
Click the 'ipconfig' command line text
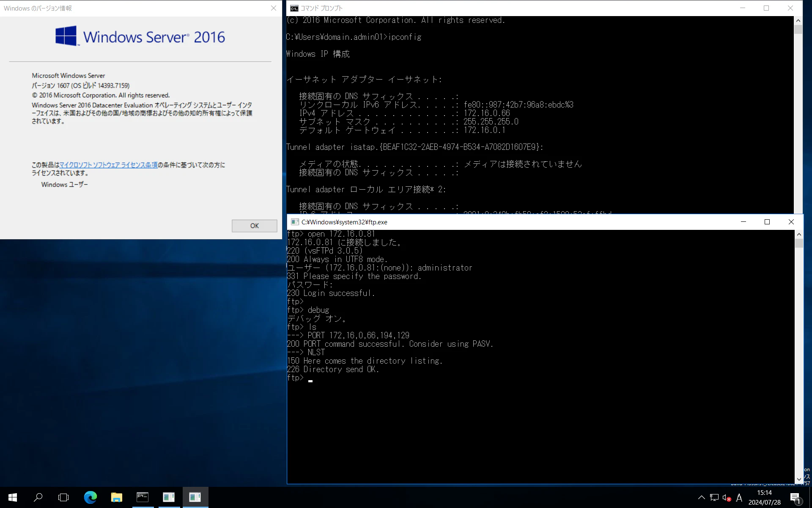[x=405, y=37]
